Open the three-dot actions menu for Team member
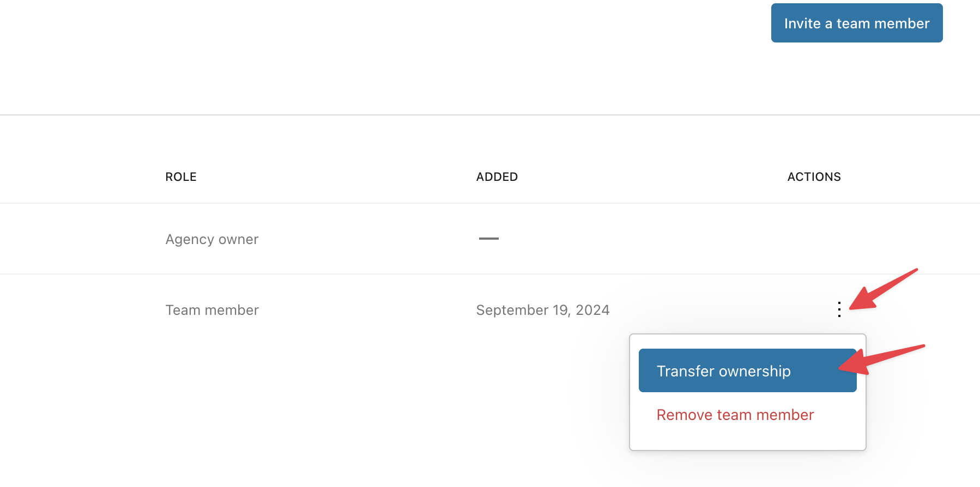The image size is (980, 487). coord(839,309)
